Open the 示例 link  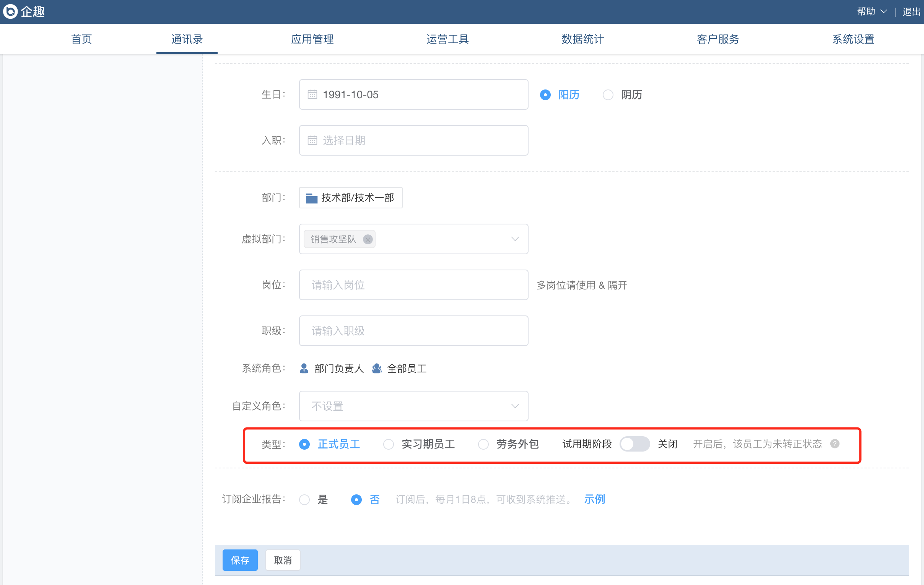(594, 499)
